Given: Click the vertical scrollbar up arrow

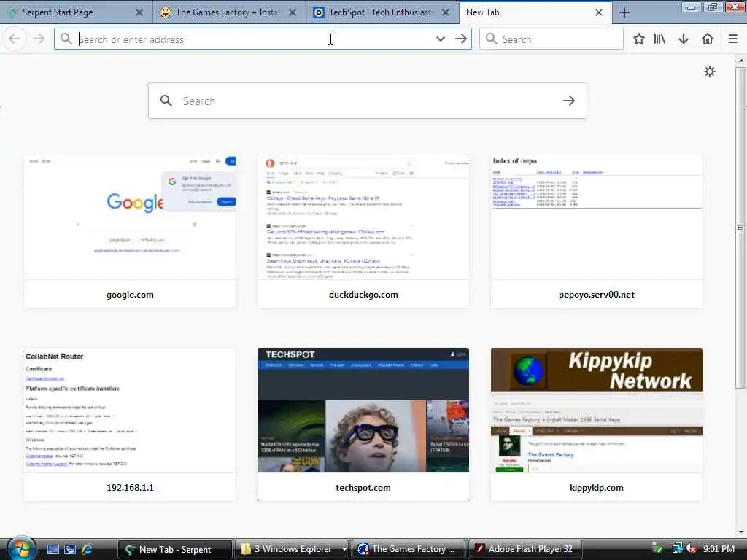Looking at the screenshot, I should (741, 61).
